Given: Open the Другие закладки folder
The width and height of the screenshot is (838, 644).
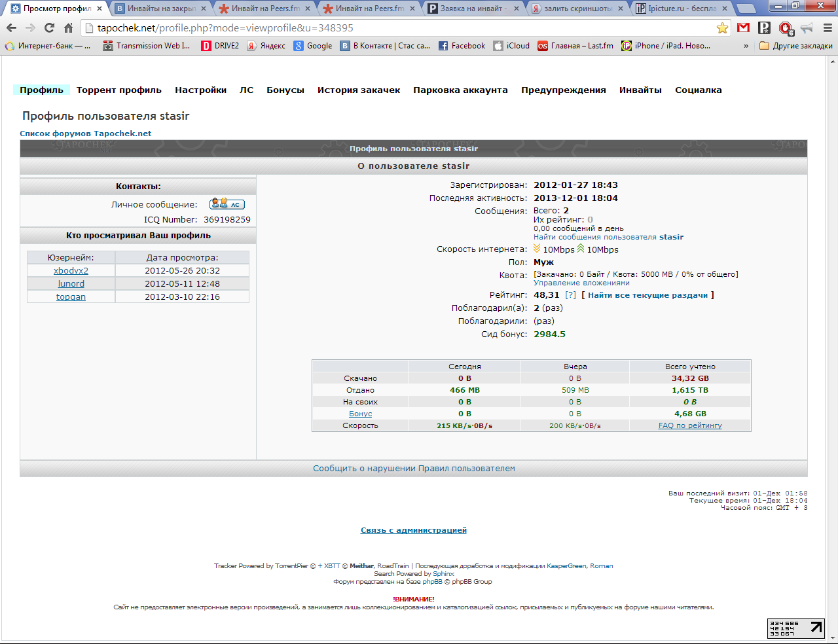Looking at the screenshot, I should (796, 46).
